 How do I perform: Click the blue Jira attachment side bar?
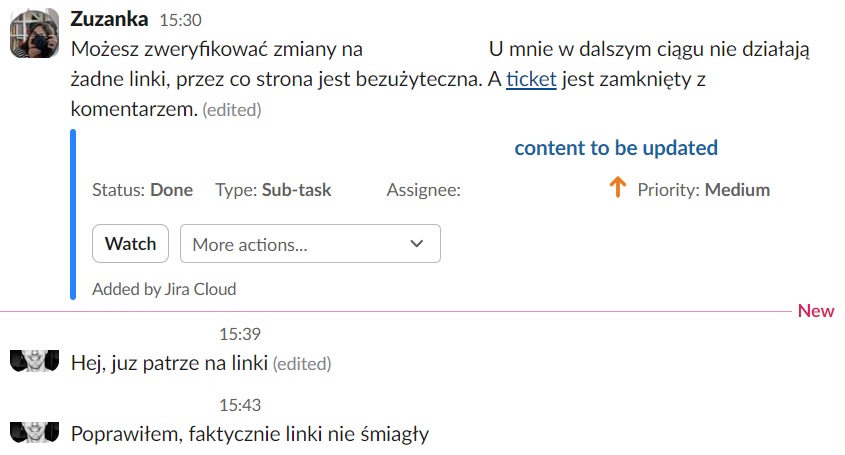[x=73, y=214]
